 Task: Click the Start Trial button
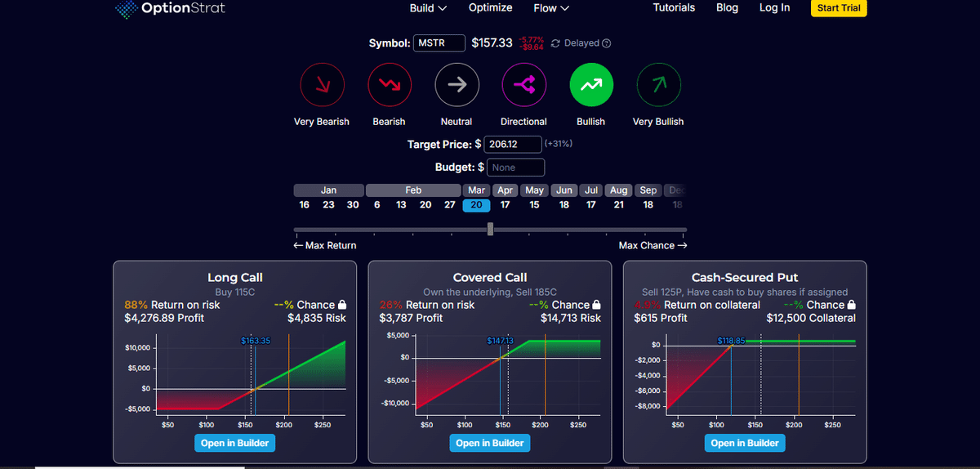(x=839, y=8)
